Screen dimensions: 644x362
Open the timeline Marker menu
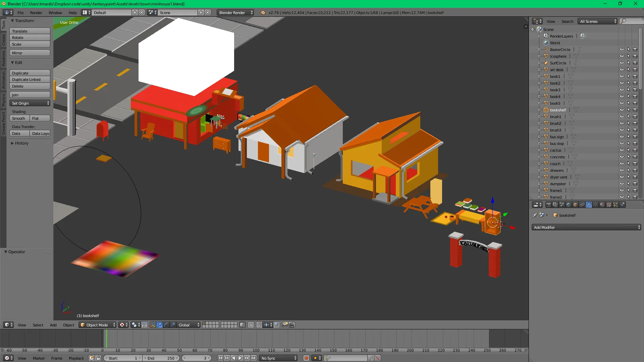pyautogui.click(x=39, y=358)
